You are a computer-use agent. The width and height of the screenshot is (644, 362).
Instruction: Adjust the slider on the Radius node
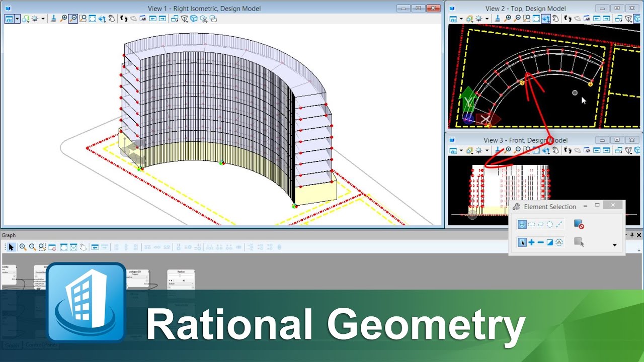click(181, 276)
